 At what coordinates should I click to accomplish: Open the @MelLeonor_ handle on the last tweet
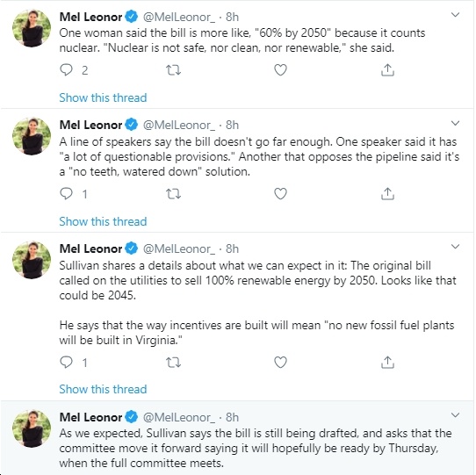point(179,417)
